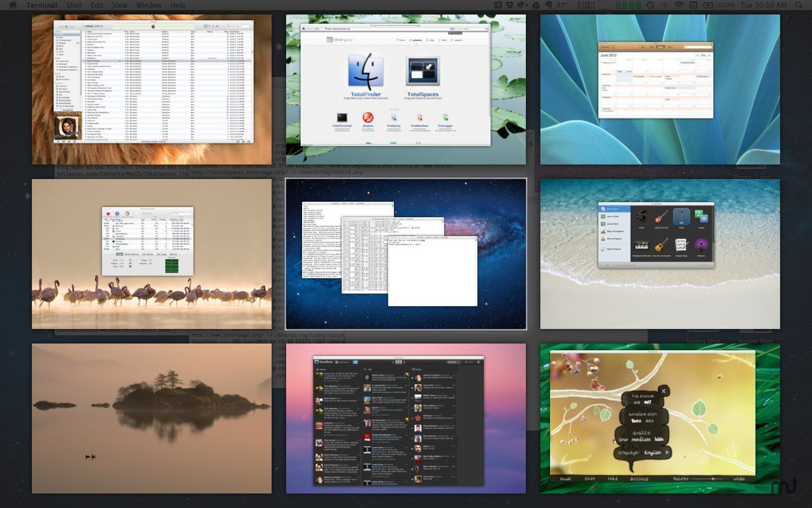
Task: Click the TotalFinder icon on Binaryage page
Action: pyautogui.click(x=366, y=72)
